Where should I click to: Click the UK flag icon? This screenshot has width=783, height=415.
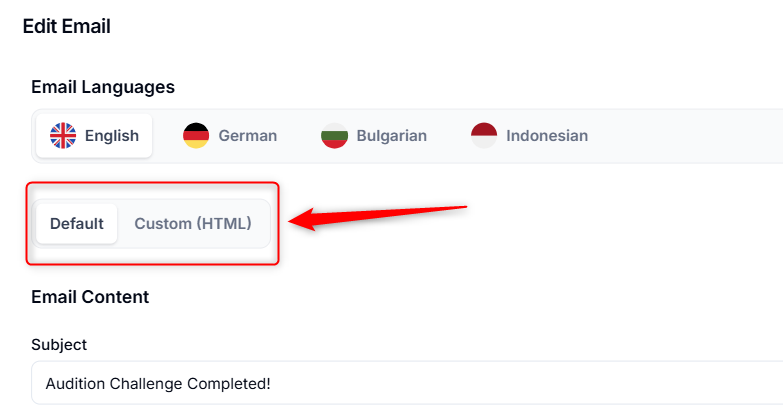pyautogui.click(x=63, y=135)
